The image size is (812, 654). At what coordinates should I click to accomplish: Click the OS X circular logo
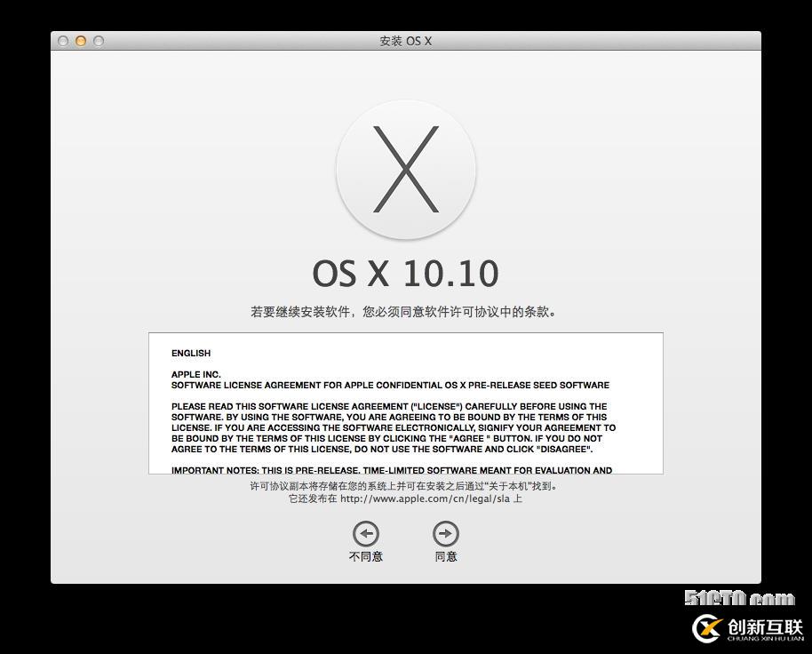pyautogui.click(x=406, y=170)
